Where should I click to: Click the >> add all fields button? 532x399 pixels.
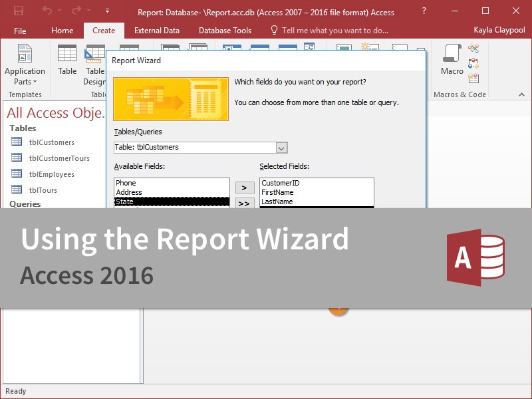[x=245, y=203]
